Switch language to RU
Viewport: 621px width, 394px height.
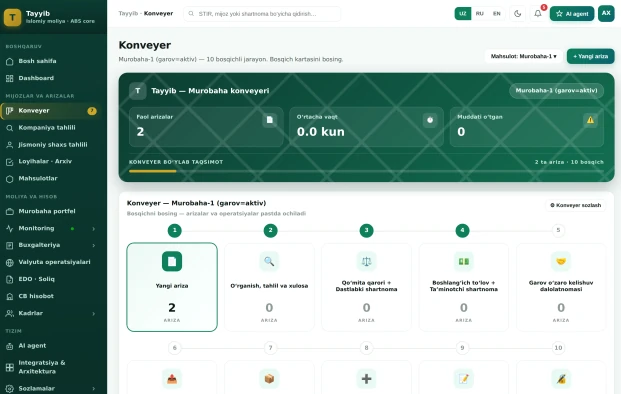click(x=480, y=13)
